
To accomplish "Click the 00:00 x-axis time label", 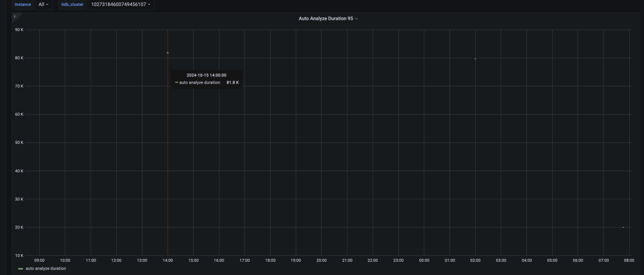I will tap(424, 260).
